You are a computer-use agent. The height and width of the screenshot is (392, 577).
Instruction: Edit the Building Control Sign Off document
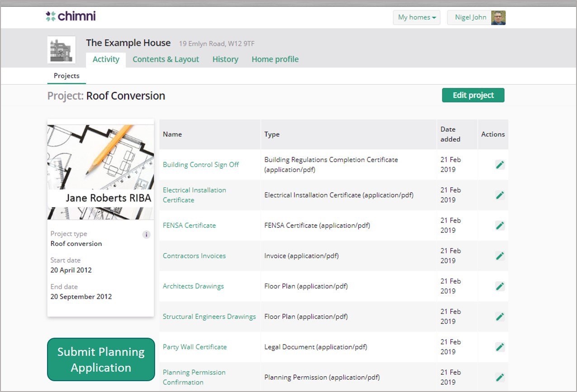500,165
